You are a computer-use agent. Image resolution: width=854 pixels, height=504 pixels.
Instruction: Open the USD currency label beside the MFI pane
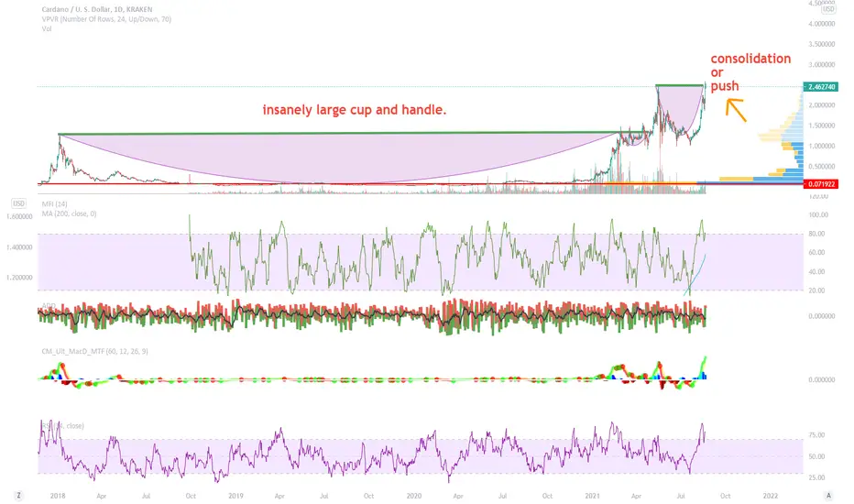click(x=19, y=203)
